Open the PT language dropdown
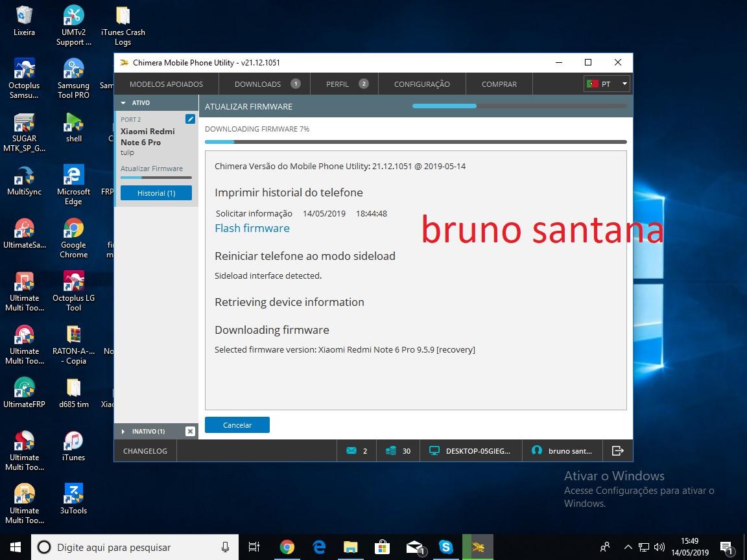Image resolution: width=747 pixels, height=560 pixels. coord(606,84)
